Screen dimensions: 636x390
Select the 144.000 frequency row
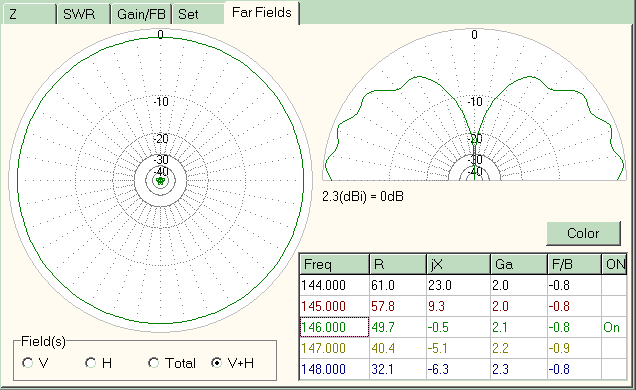(463, 285)
